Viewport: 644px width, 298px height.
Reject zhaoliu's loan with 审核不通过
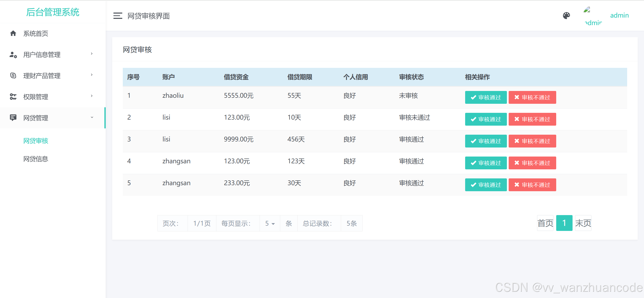[532, 97]
